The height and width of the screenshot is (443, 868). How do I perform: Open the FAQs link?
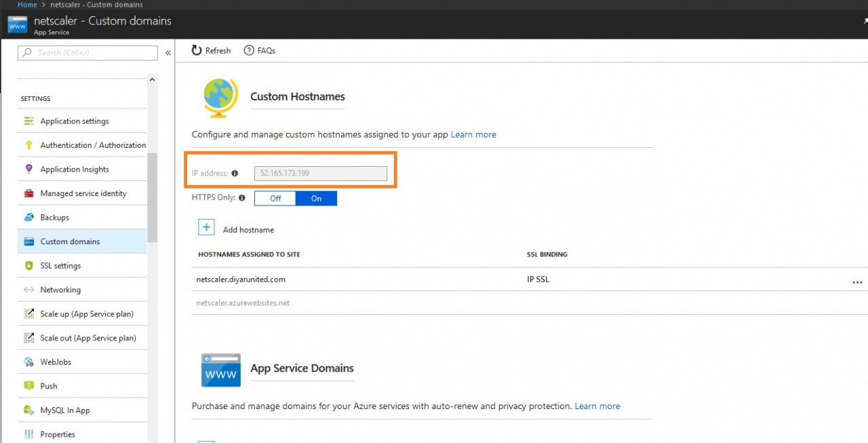tap(267, 51)
